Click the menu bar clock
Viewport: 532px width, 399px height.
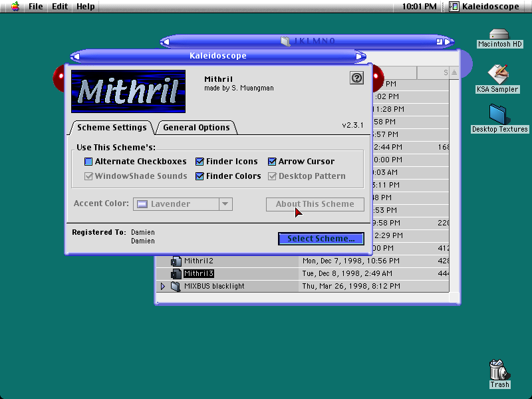click(x=420, y=7)
